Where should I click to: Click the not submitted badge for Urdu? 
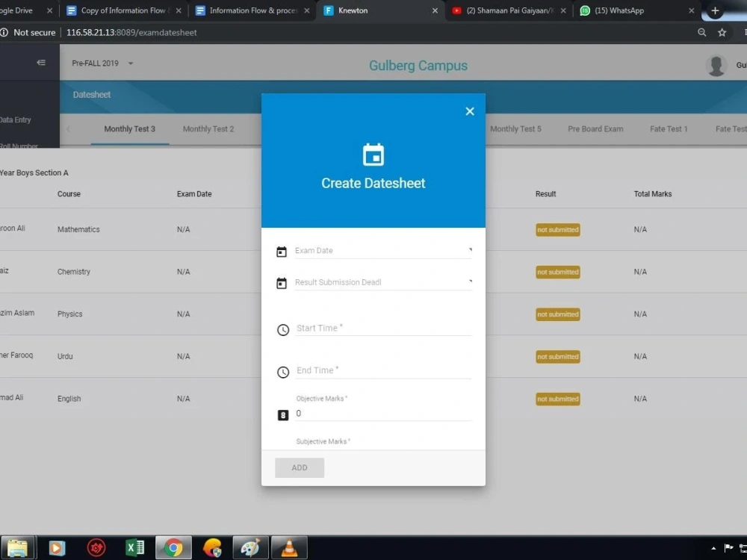[557, 357]
